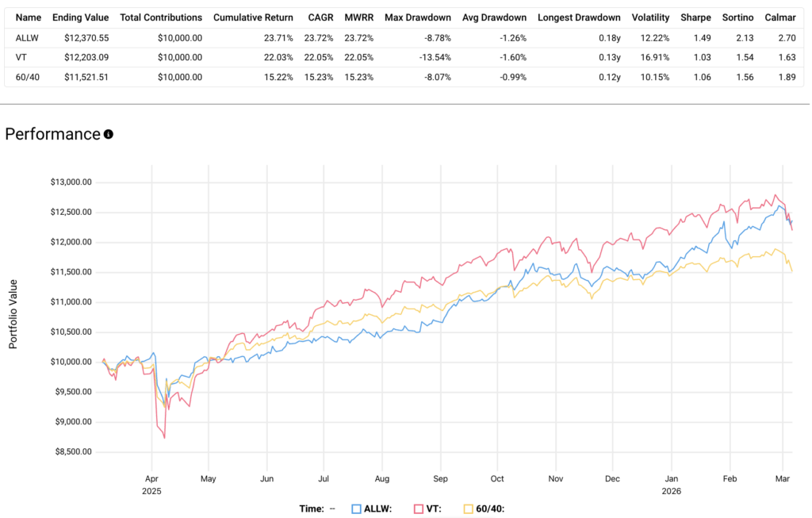
Task: Toggle the 60/40 legend color box
Action: (468, 508)
